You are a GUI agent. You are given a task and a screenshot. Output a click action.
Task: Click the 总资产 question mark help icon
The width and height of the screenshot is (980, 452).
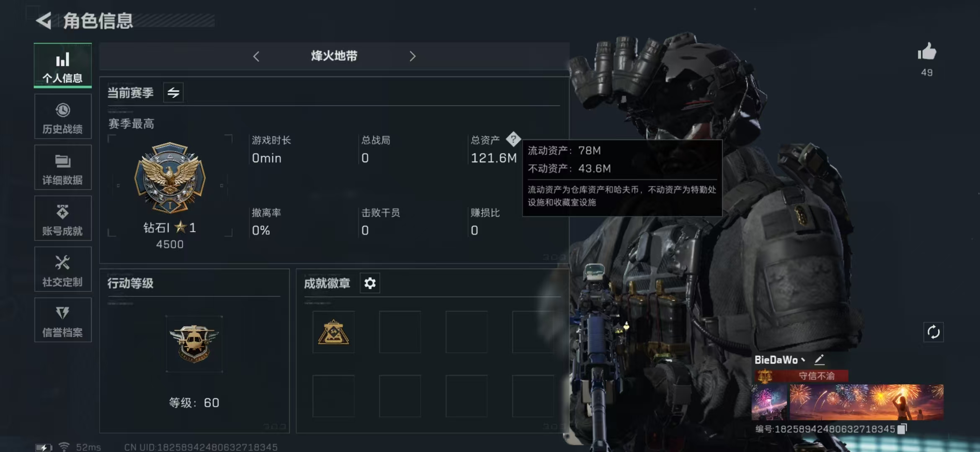[513, 139]
